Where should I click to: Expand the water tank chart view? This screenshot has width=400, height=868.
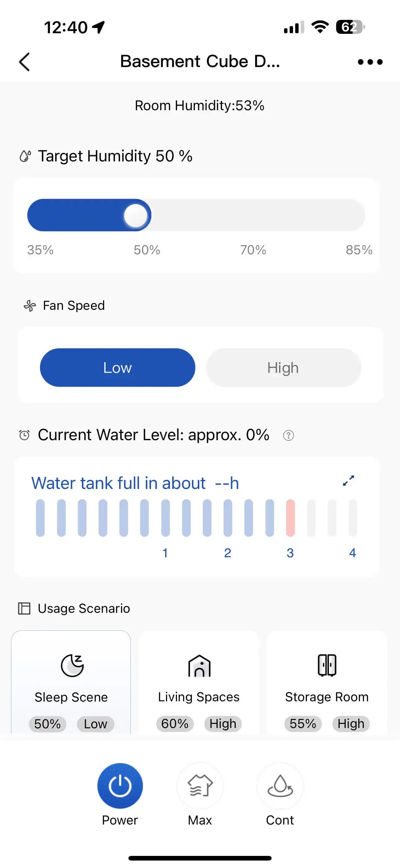pos(348,481)
